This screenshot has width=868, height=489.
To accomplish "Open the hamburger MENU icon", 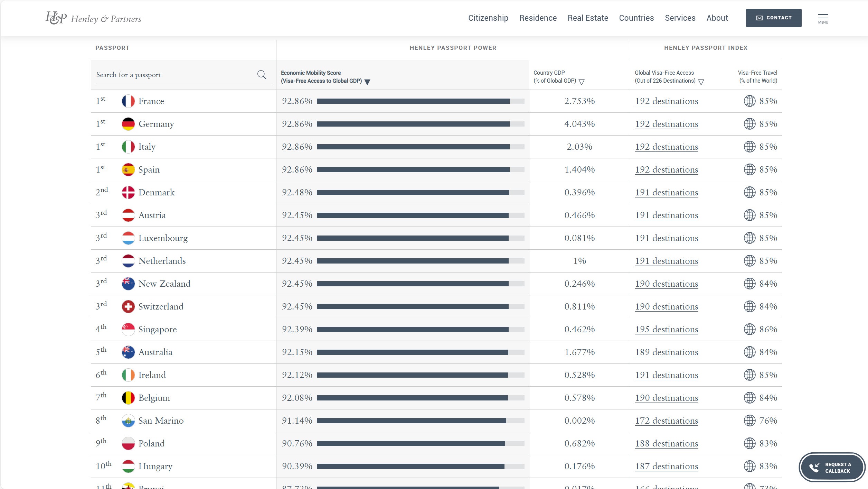I will click(823, 18).
